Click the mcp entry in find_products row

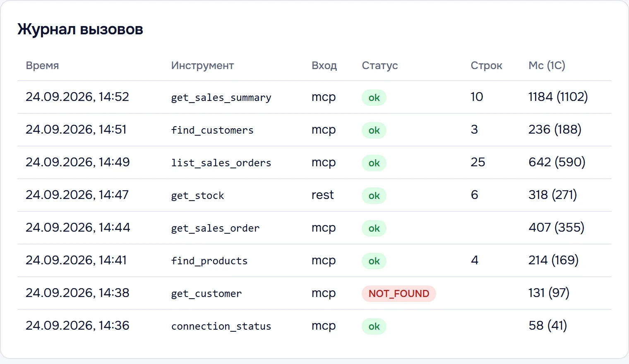(x=324, y=261)
